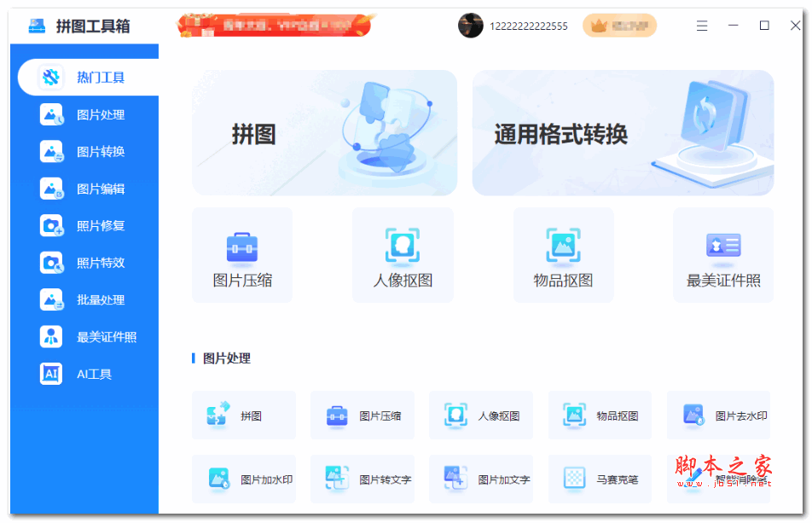Open the 批量处理 sidebar category
Viewport: 812px width, 523px height.
click(x=83, y=299)
